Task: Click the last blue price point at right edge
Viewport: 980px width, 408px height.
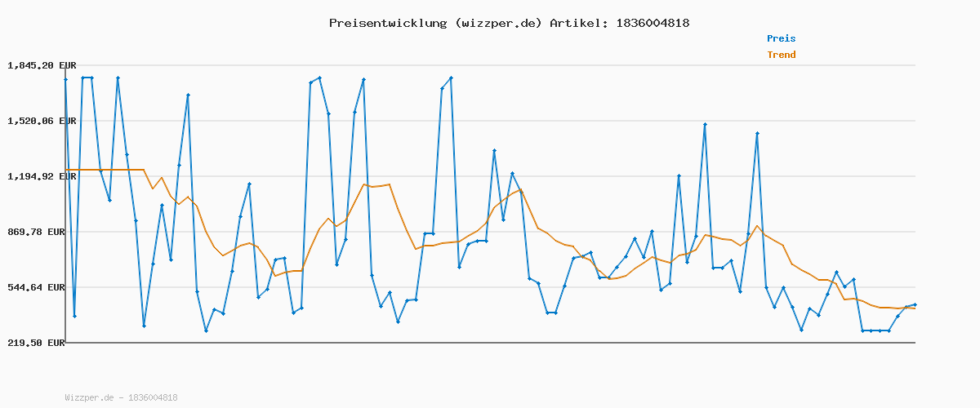Action: point(915,304)
